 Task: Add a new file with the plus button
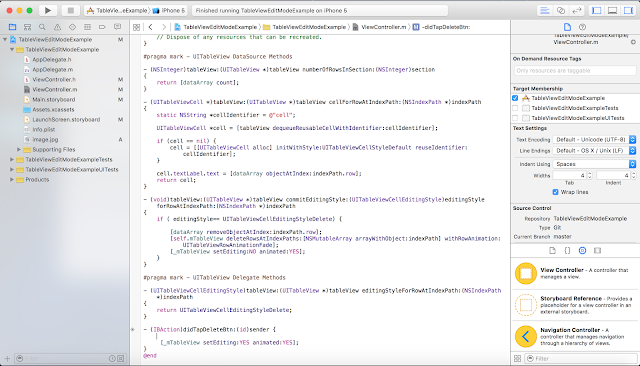click(x=7, y=359)
